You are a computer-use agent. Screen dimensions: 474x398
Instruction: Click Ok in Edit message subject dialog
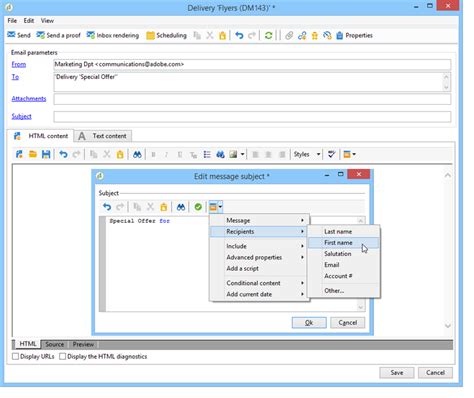[309, 323]
